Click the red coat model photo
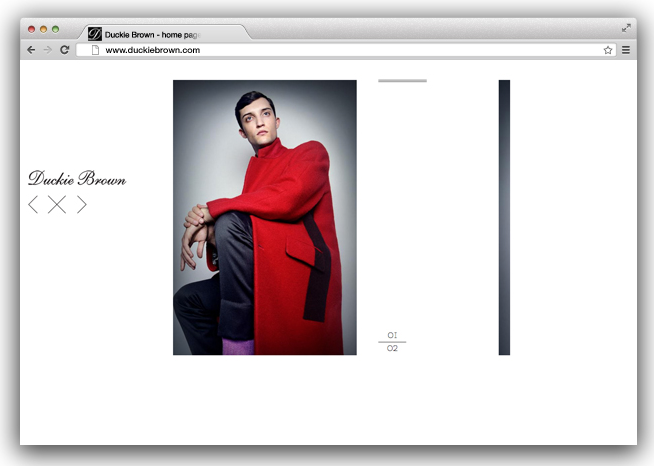Image resolution: width=654 pixels, height=466 pixels. pyautogui.click(x=265, y=217)
